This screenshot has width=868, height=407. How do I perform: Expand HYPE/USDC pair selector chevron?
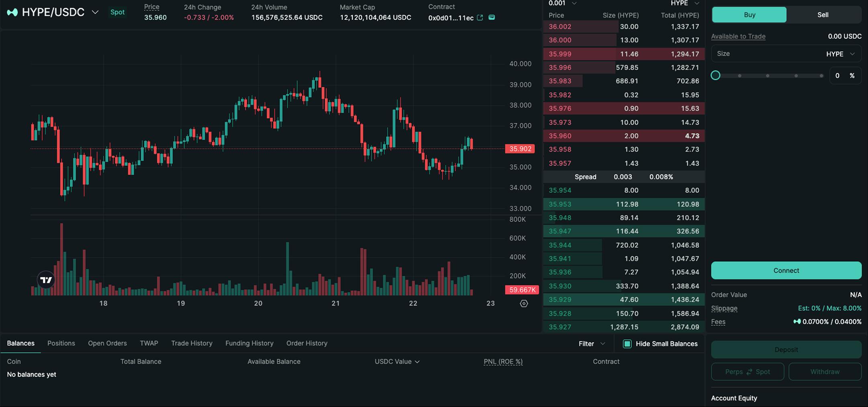coord(95,12)
